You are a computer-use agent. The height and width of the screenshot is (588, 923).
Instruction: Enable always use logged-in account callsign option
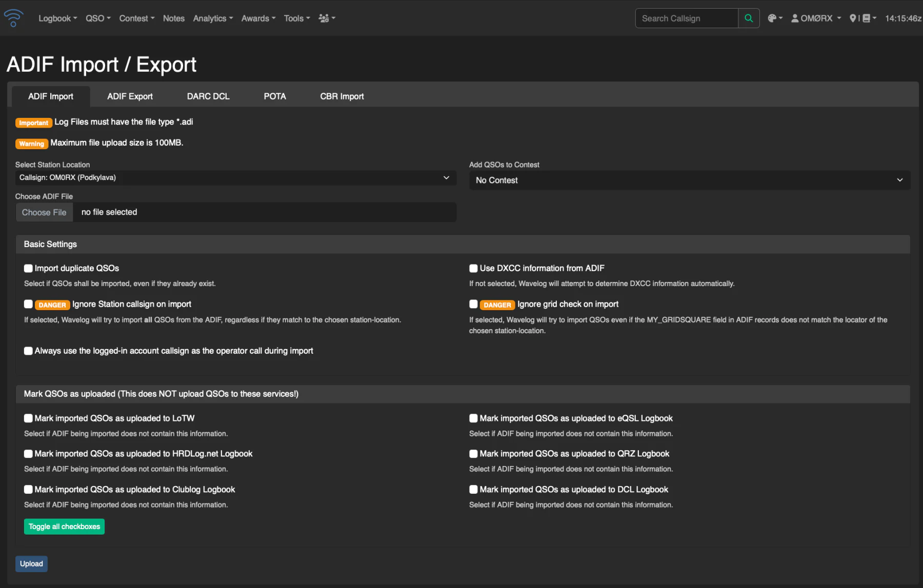click(x=28, y=351)
